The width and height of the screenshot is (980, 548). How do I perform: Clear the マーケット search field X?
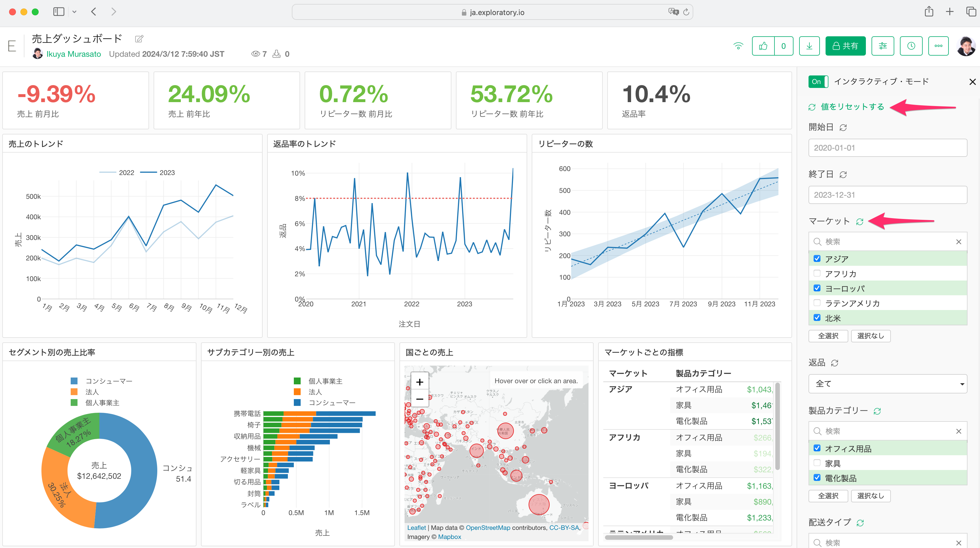coord(958,242)
